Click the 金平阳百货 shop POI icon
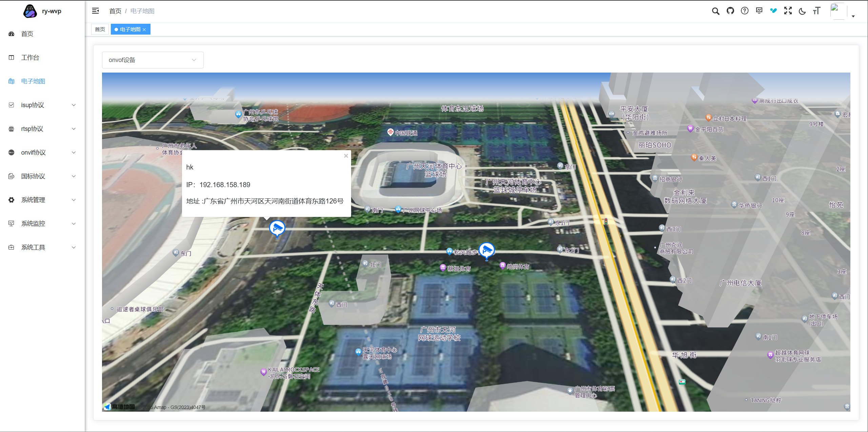This screenshot has height=432, width=868. pos(690,129)
